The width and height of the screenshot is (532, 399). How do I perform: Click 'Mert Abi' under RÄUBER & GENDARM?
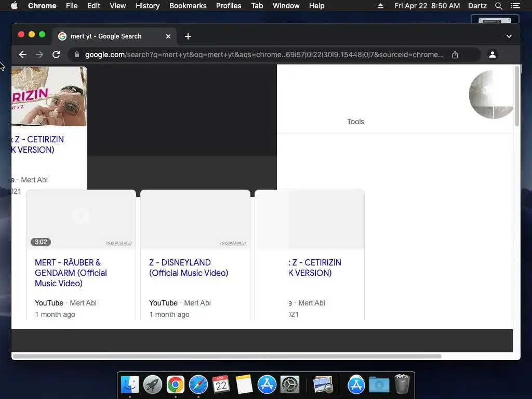click(x=83, y=303)
